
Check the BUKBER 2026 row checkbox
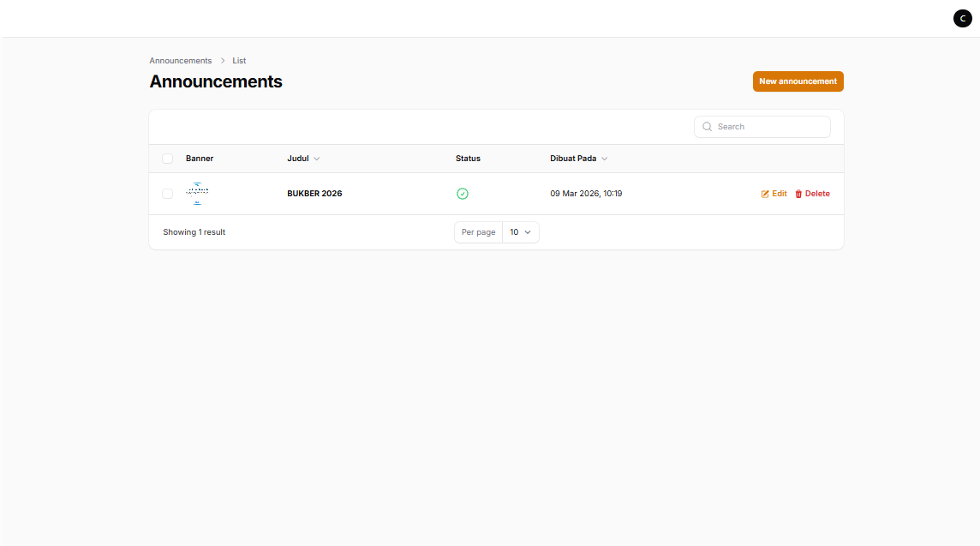[x=168, y=194]
